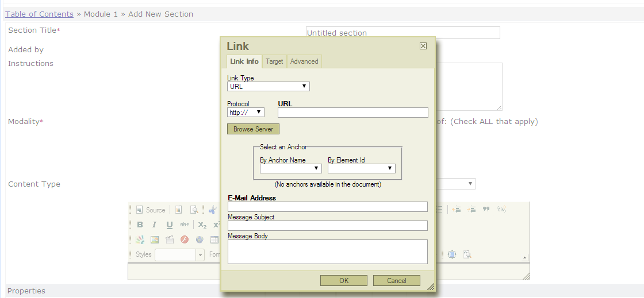
Task: Click the Flash insert icon
Action: tap(185, 239)
